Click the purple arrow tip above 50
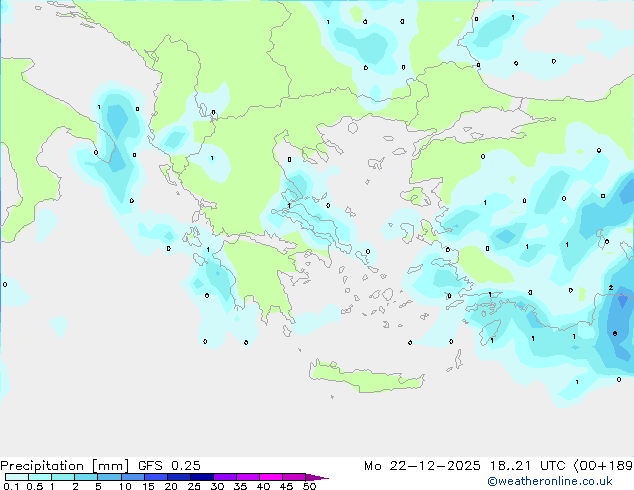Screen dimensions: 634x490 [x=317, y=477]
